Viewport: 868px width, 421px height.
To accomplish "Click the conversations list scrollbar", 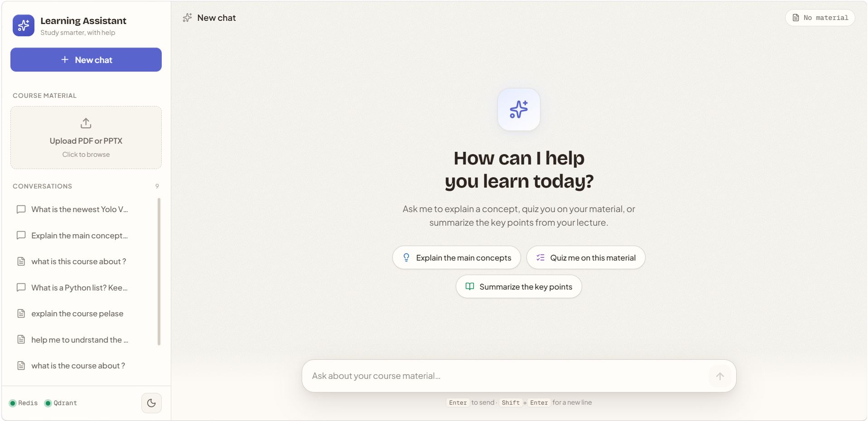I will click(x=159, y=271).
